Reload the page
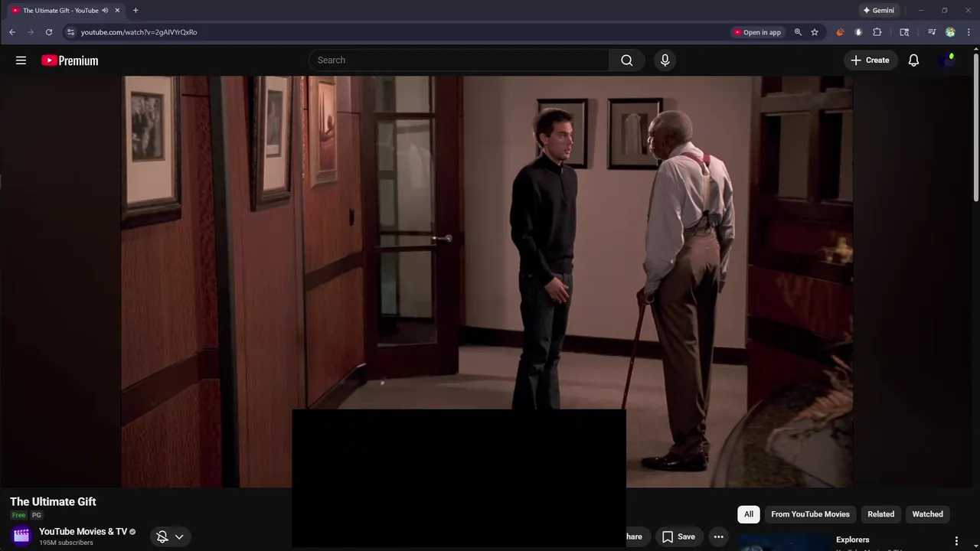Viewport: 980px width, 551px height. point(49,32)
